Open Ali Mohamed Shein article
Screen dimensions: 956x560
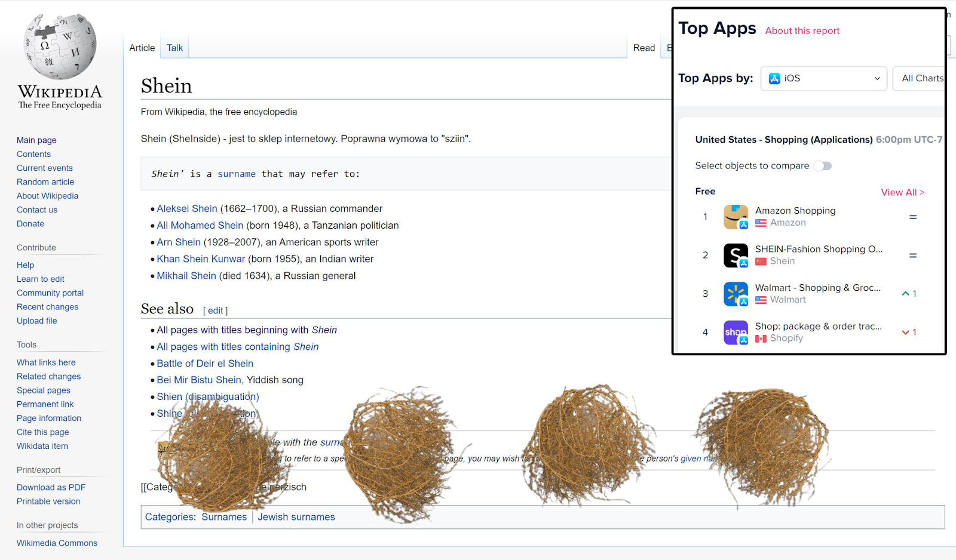point(200,225)
